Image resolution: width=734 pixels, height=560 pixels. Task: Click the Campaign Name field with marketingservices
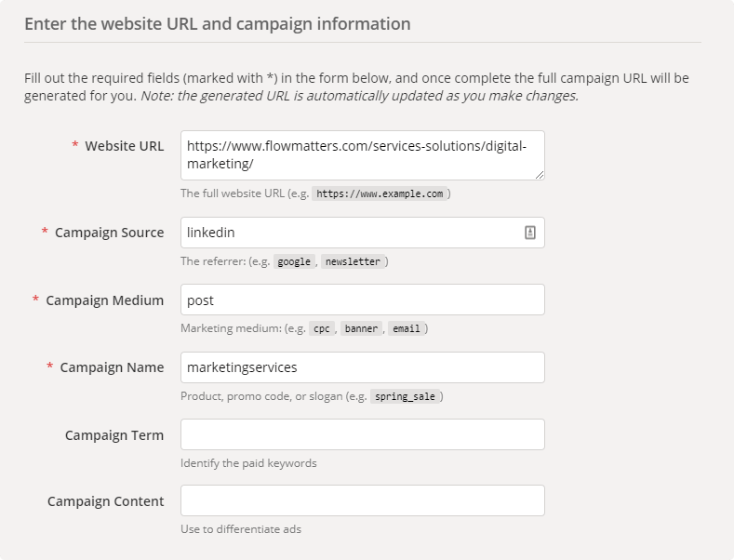362,367
